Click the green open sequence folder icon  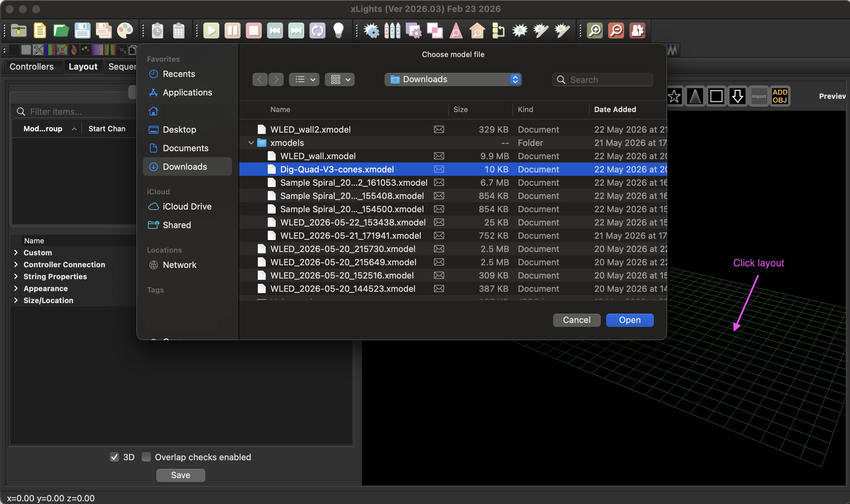pos(61,31)
